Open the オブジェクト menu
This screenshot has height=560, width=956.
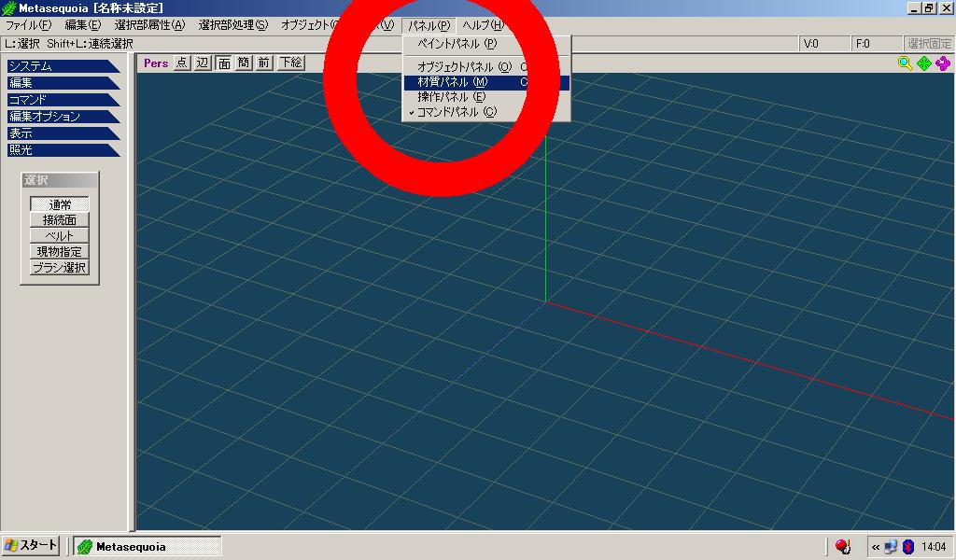coord(308,25)
